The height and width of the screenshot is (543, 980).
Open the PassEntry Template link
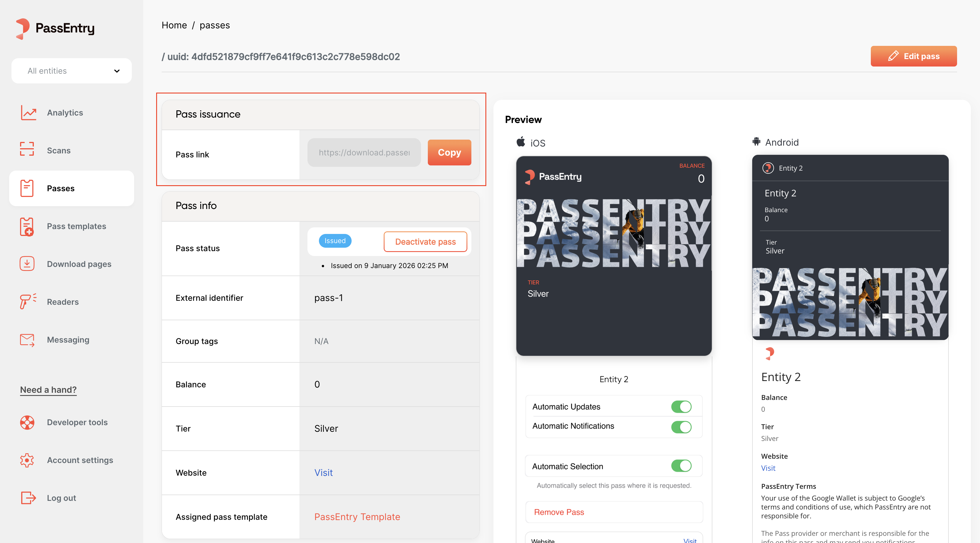357,517
